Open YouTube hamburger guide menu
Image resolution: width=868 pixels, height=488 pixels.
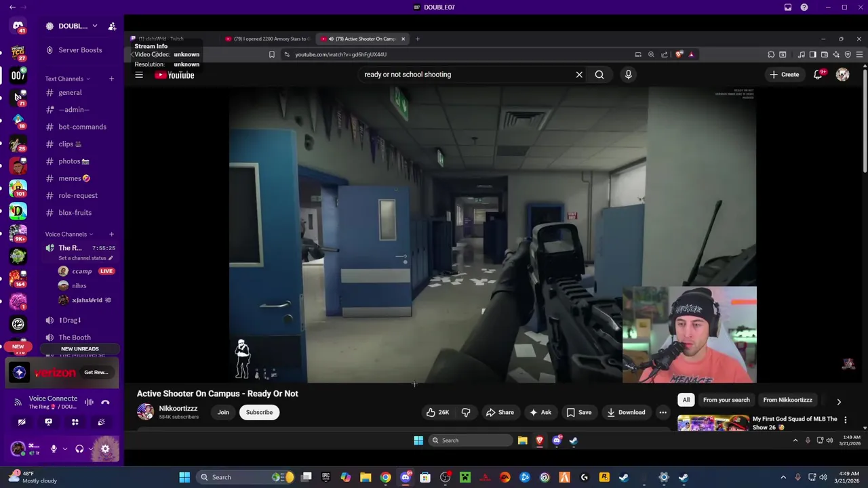[x=139, y=75]
